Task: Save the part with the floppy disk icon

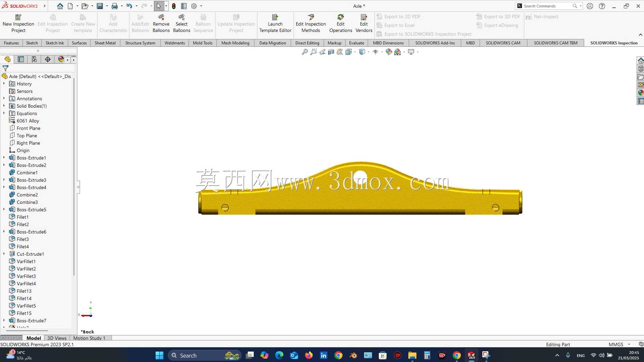Action: click(100, 6)
